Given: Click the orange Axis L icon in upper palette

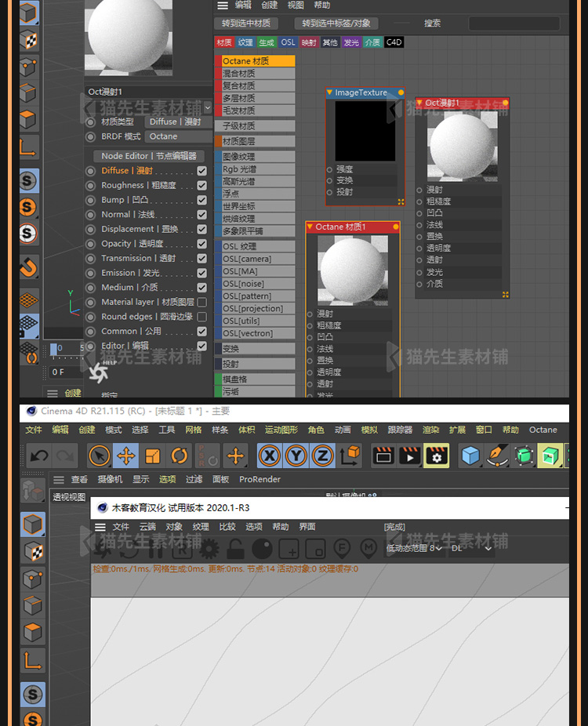Looking at the screenshot, I should pyautogui.click(x=27, y=147).
